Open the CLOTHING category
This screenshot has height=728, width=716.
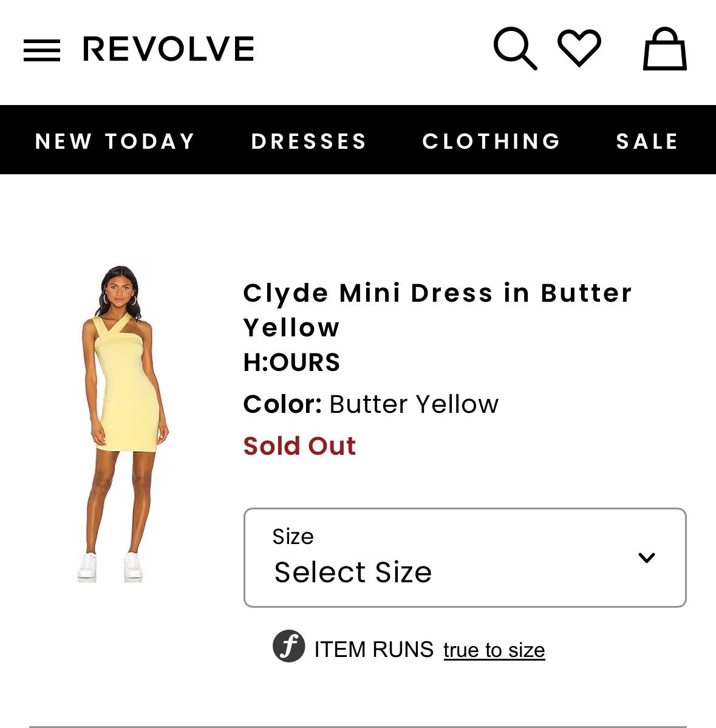click(x=491, y=141)
